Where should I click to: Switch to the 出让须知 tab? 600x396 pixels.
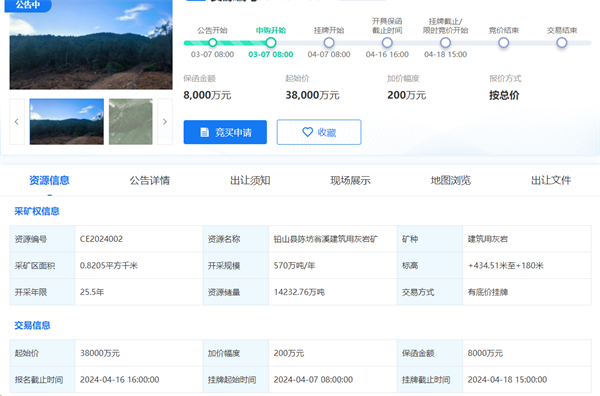point(250,180)
